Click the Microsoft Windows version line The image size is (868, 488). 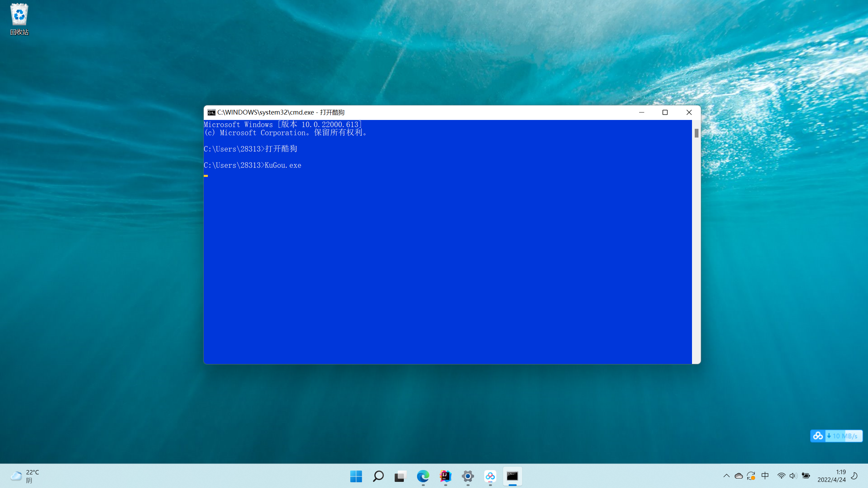click(283, 124)
